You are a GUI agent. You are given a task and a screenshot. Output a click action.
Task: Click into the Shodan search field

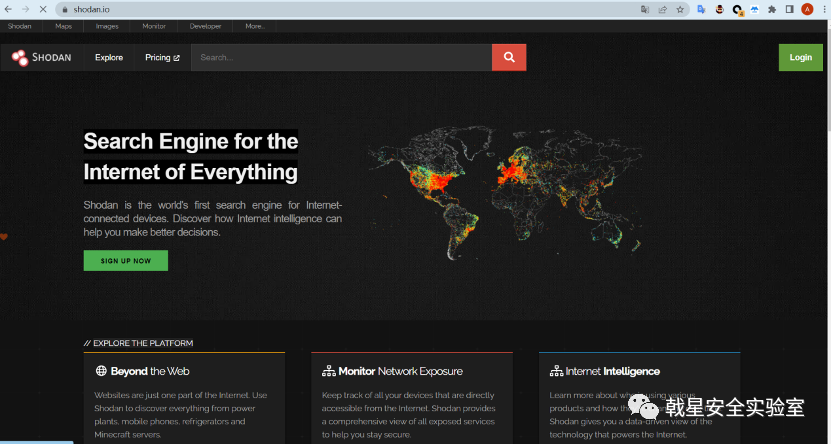(341, 57)
